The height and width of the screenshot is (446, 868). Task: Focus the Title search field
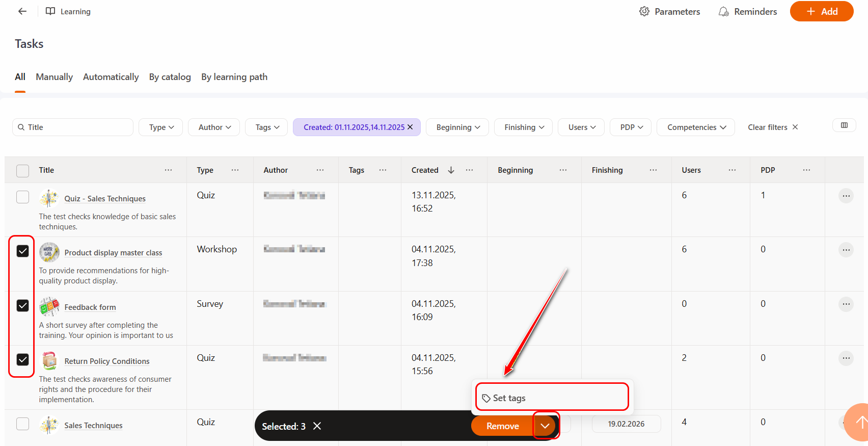[73, 127]
